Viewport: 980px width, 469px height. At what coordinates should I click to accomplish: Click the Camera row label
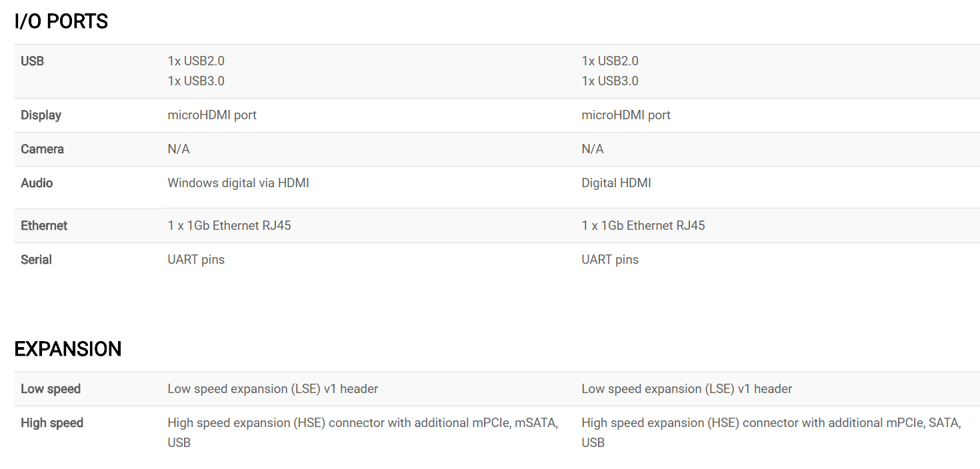[42, 149]
